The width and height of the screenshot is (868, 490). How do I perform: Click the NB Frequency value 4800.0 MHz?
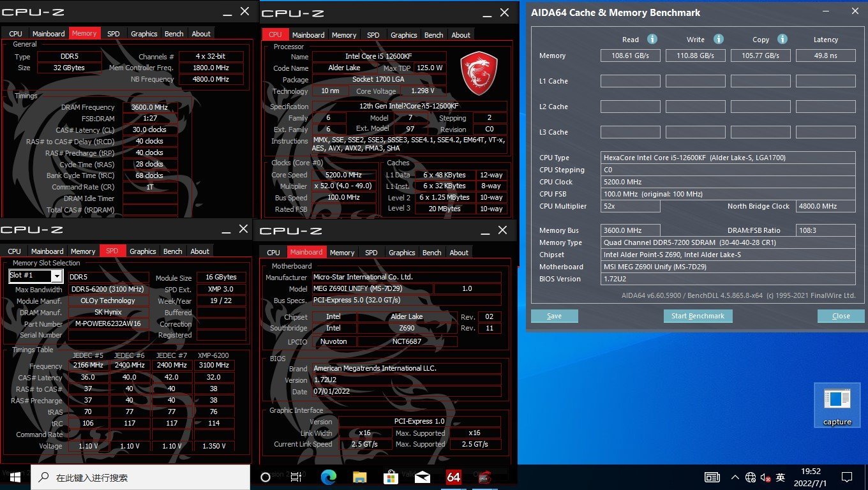(x=211, y=79)
